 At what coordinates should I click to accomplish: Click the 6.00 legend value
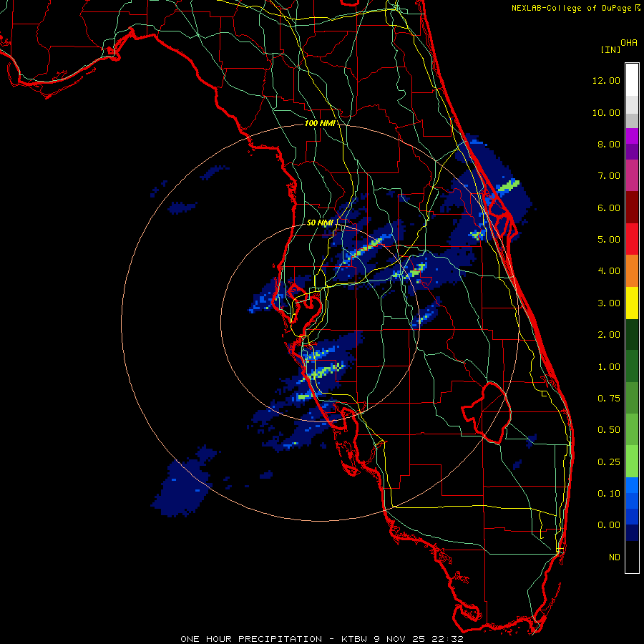click(x=609, y=208)
